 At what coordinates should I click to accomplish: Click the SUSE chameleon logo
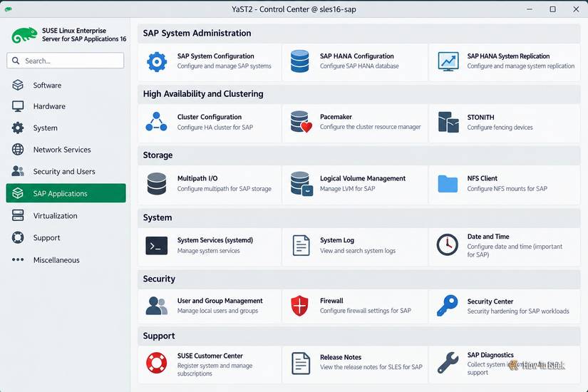24,35
